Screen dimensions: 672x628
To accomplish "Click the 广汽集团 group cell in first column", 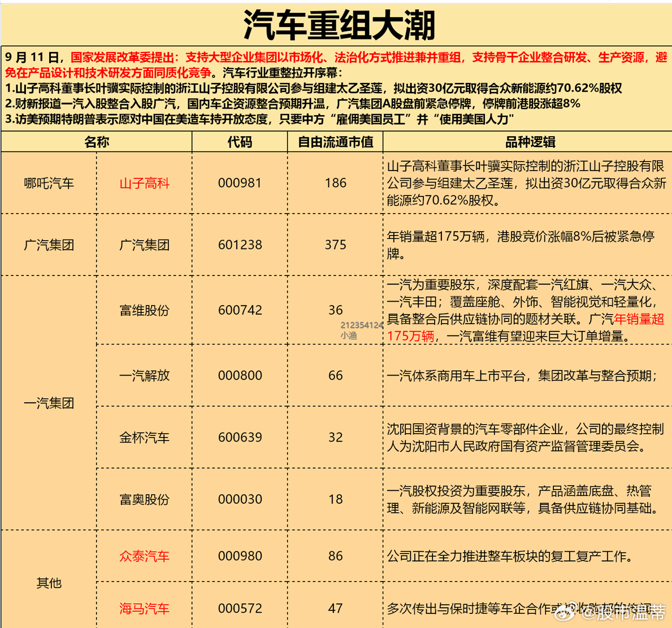I will pyautogui.click(x=49, y=245).
